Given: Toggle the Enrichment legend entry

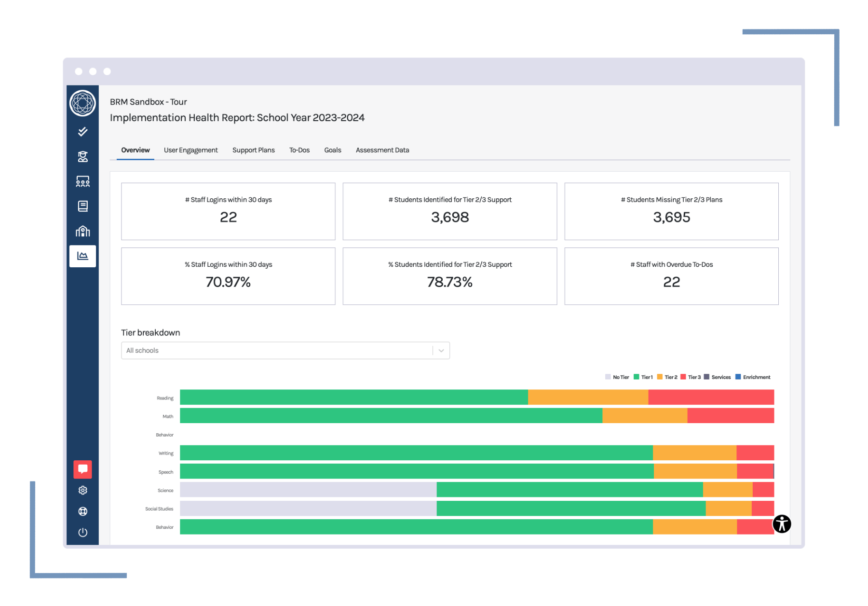Looking at the screenshot, I should [753, 377].
